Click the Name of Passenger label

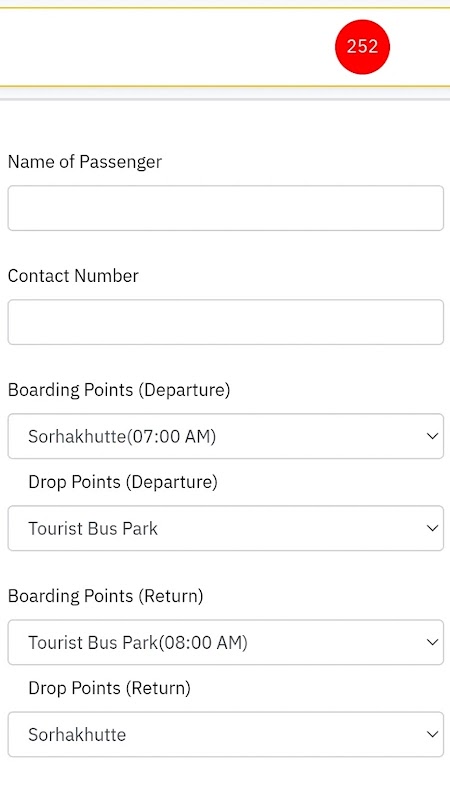click(x=85, y=162)
